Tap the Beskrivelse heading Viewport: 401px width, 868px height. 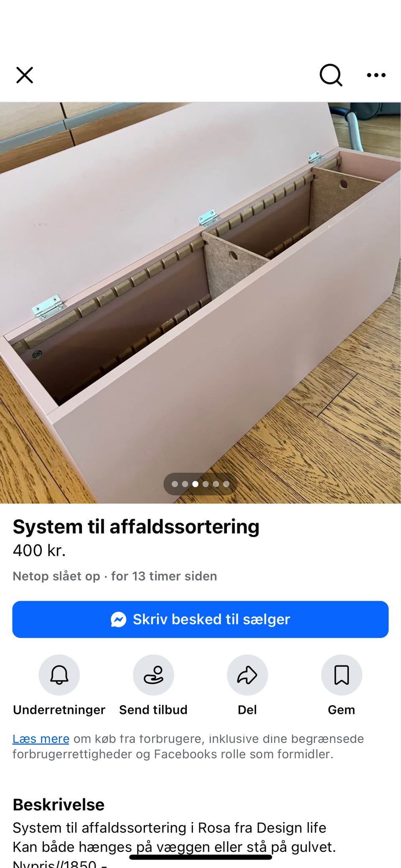[58, 805]
